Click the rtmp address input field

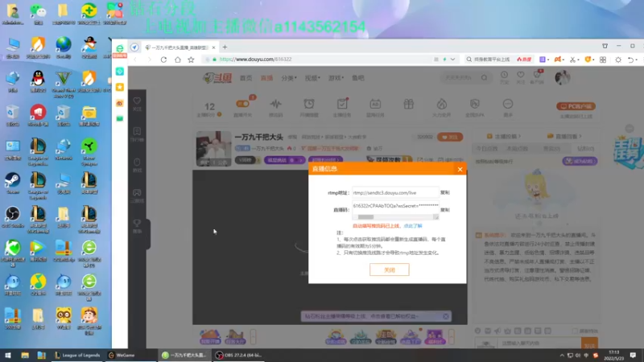(395, 192)
